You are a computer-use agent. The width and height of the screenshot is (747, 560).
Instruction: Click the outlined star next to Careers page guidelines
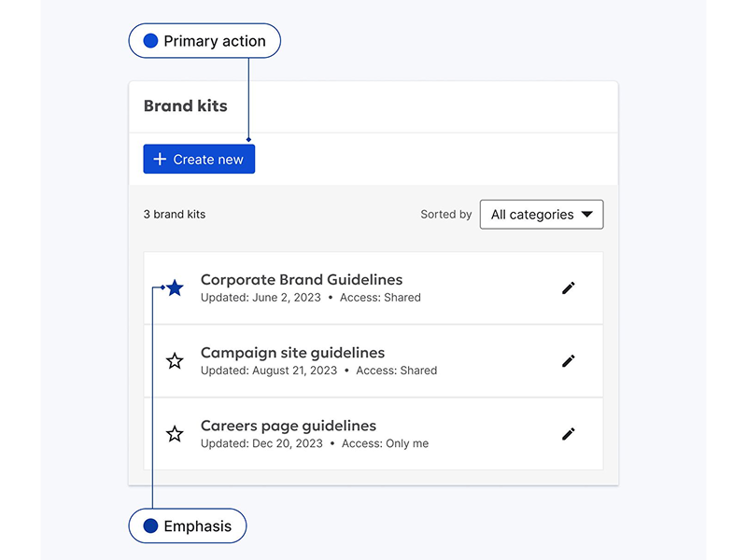(x=175, y=433)
